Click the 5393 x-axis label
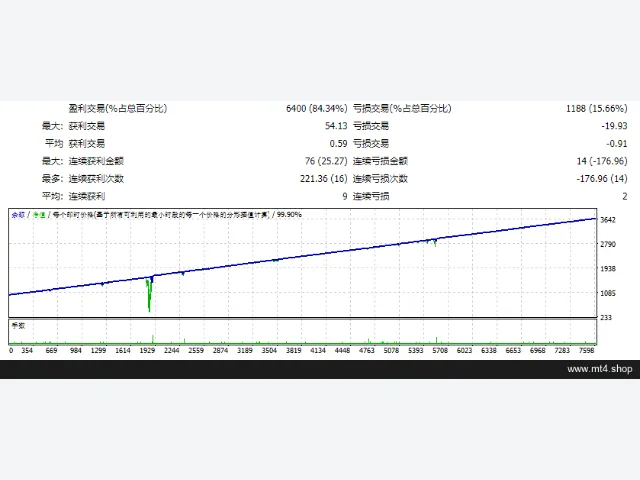 click(x=416, y=350)
